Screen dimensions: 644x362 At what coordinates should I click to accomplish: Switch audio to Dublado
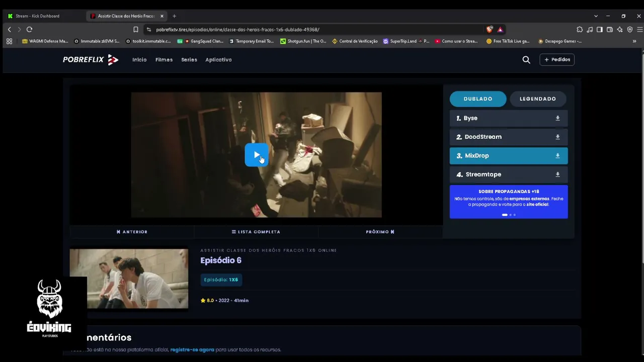pos(478,99)
